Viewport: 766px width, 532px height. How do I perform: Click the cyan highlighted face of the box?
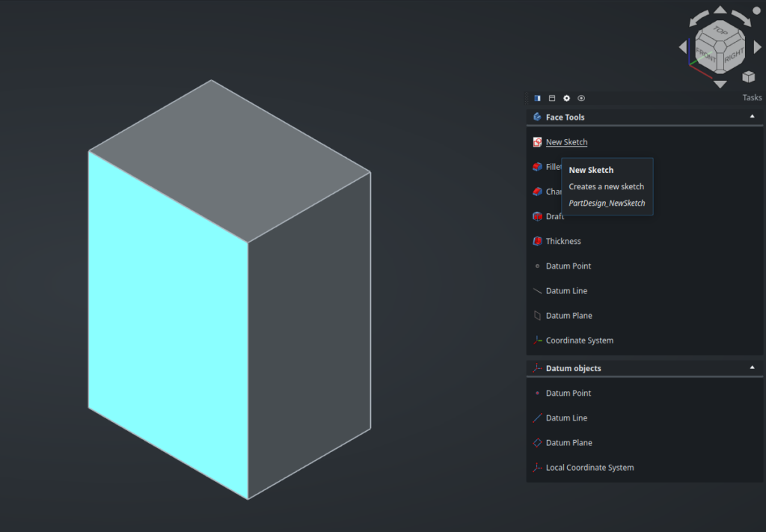click(168, 322)
